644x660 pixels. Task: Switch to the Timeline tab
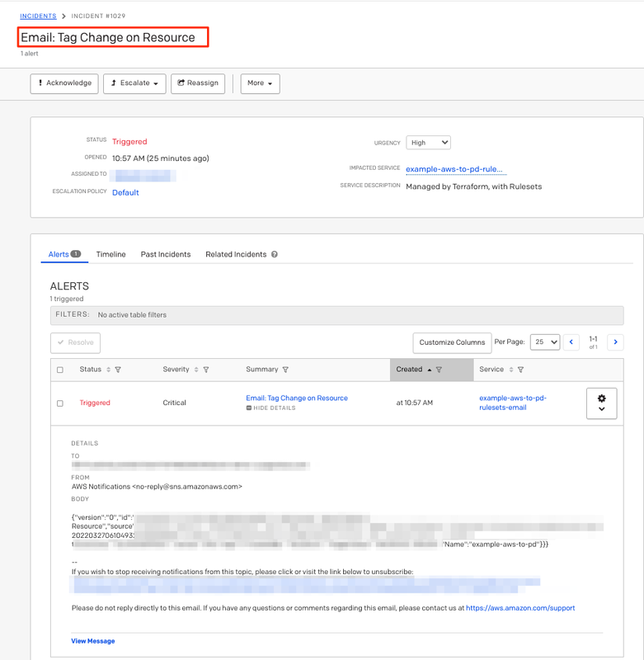pyautogui.click(x=111, y=254)
